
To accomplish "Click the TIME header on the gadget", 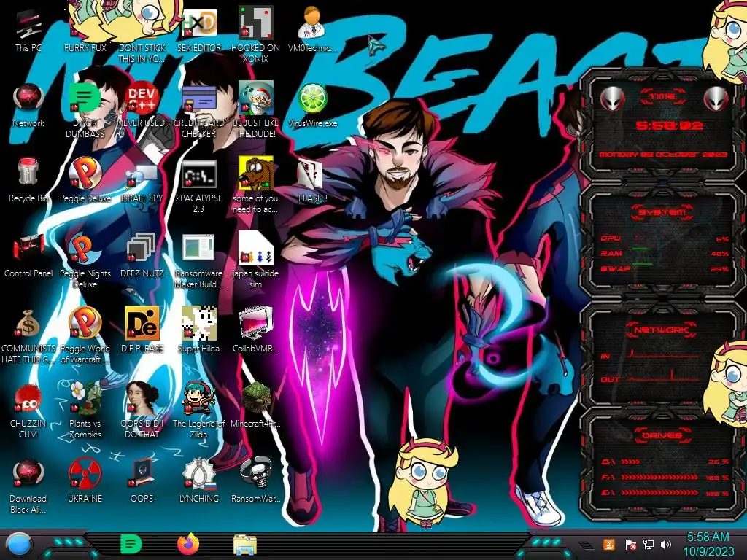I will 662,97.
